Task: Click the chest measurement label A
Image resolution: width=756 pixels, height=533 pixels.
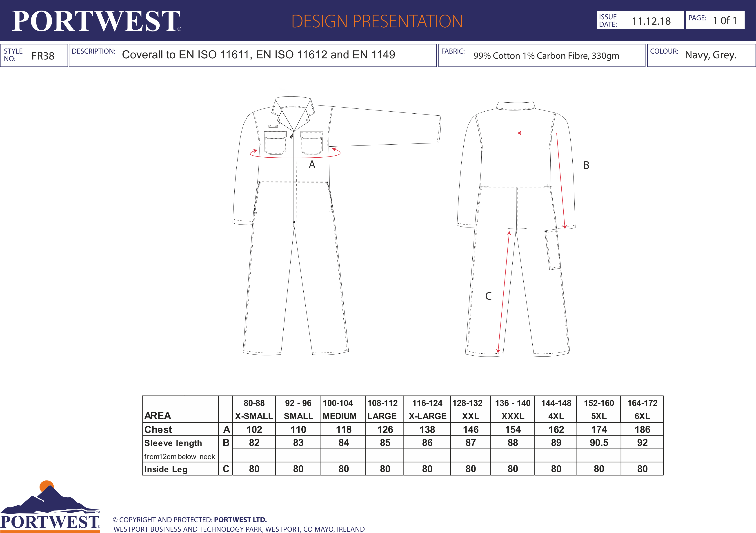Action: pos(312,165)
